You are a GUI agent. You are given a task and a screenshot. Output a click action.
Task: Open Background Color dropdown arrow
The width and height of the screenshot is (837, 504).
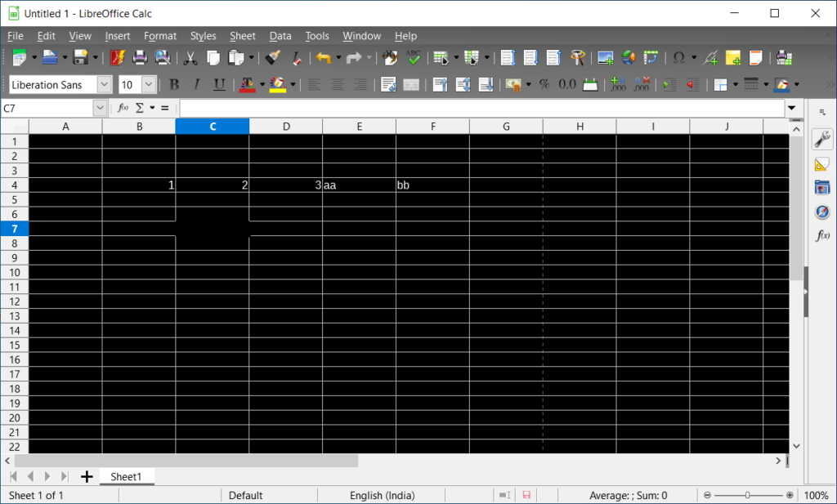293,84
